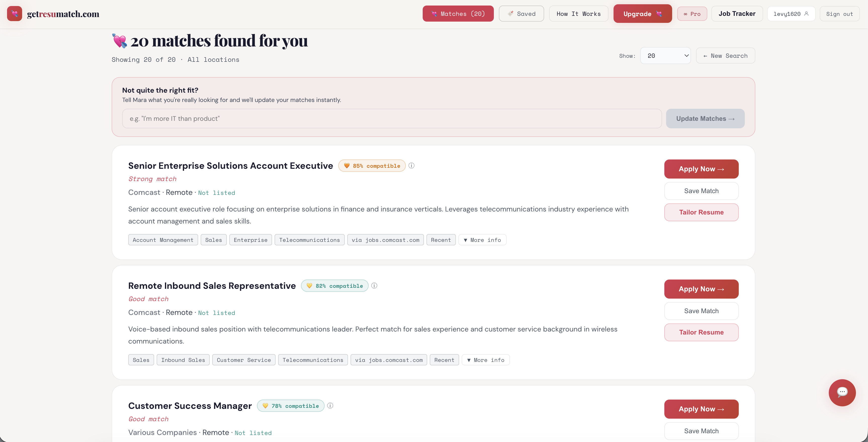Click the Pro infinity badge
868x442 pixels.
click(x=692, y=14)
